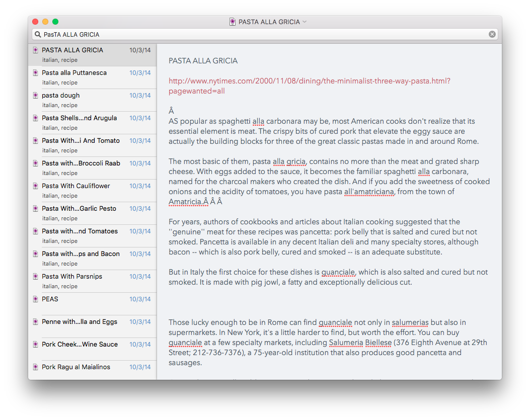Open the Pasta Shells...nd Arugula note

(x=93, y=123)
